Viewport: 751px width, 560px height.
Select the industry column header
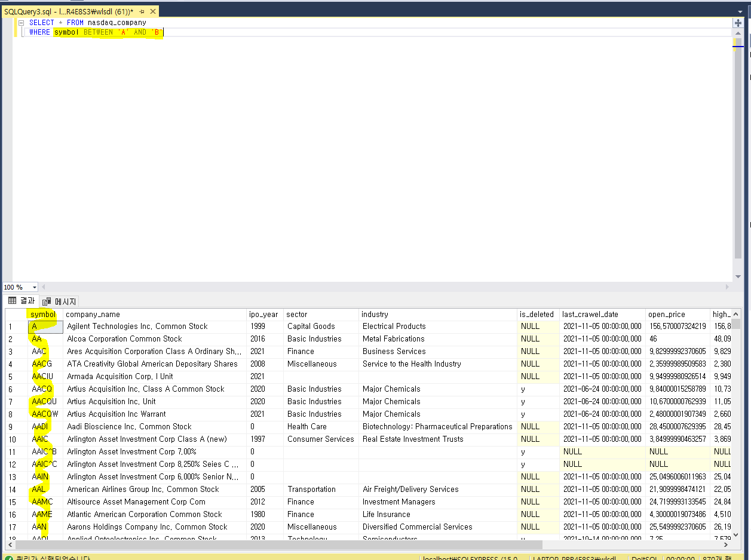click(x=438, y=315)
